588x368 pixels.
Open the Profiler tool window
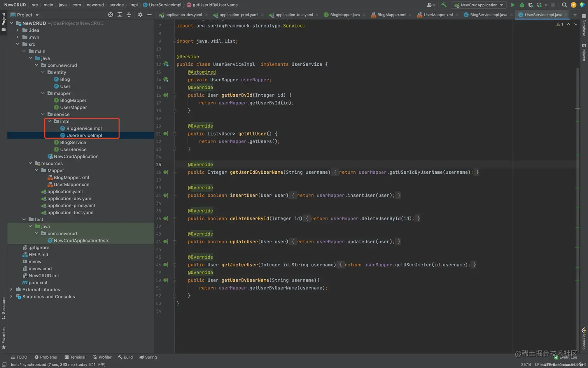coord(102,357)
